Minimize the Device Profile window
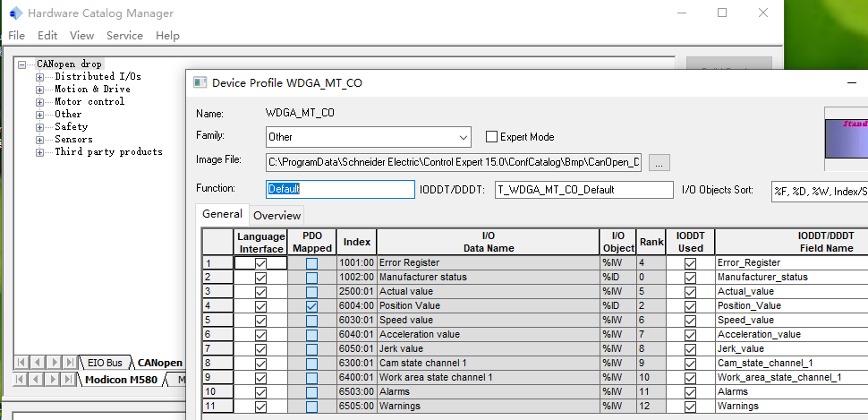Viewport: 868px width, 420px height. [x=852, y=82]
